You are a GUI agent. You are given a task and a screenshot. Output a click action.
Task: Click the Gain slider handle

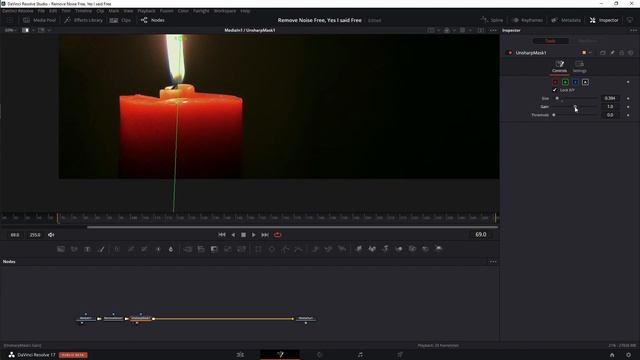576,107
